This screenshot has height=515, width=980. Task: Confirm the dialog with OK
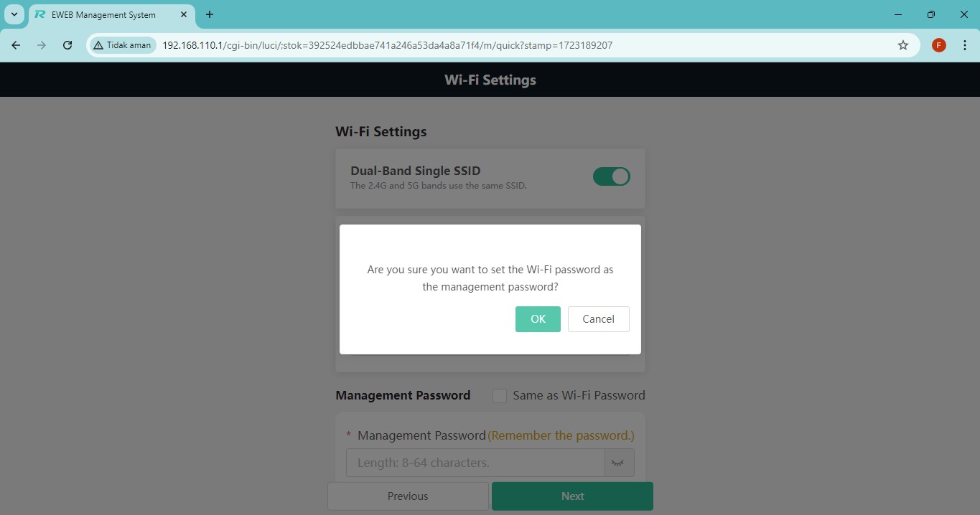point(538,319)
